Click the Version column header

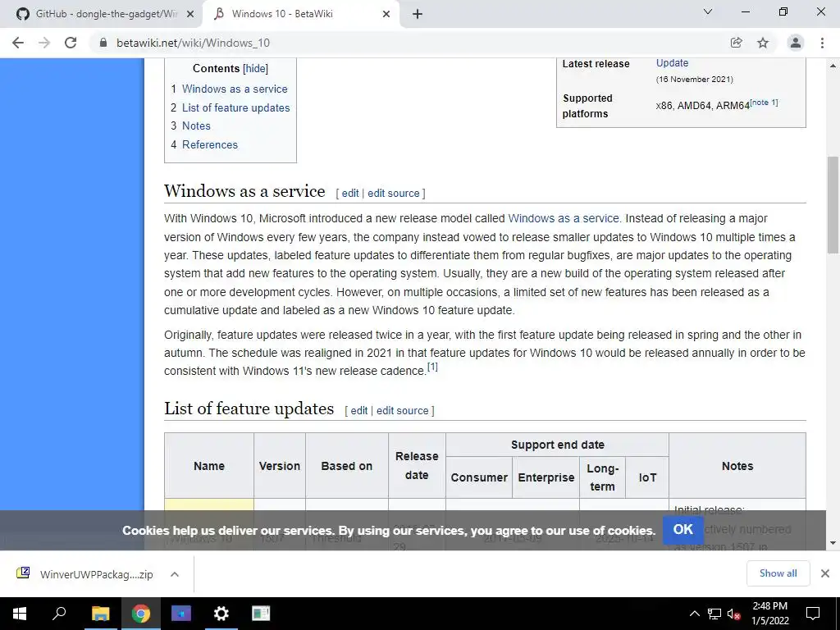pos(280,466)
